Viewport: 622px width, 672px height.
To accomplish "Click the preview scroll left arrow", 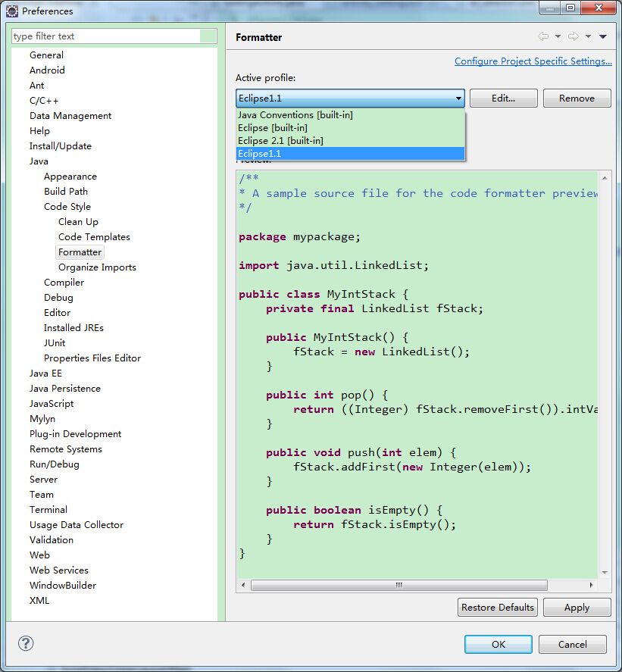I will [x=243, y=585].
